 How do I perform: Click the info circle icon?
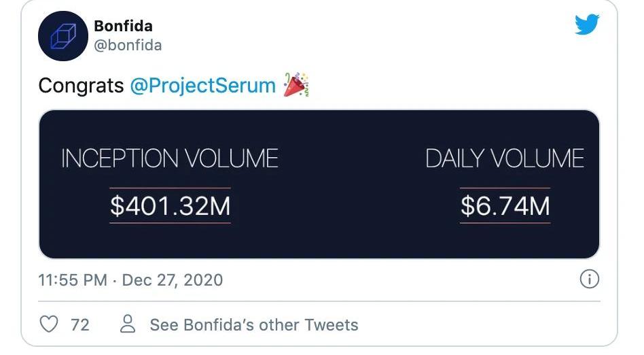click(x=589, y=279)
